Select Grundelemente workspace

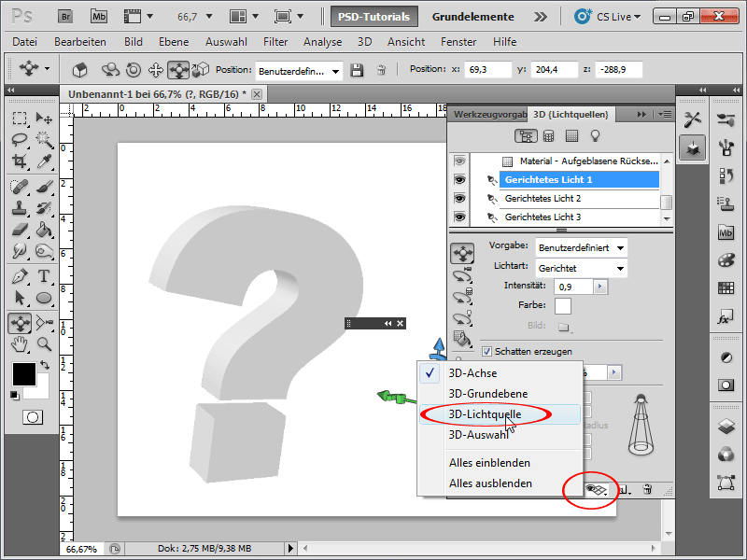point(472,17)
